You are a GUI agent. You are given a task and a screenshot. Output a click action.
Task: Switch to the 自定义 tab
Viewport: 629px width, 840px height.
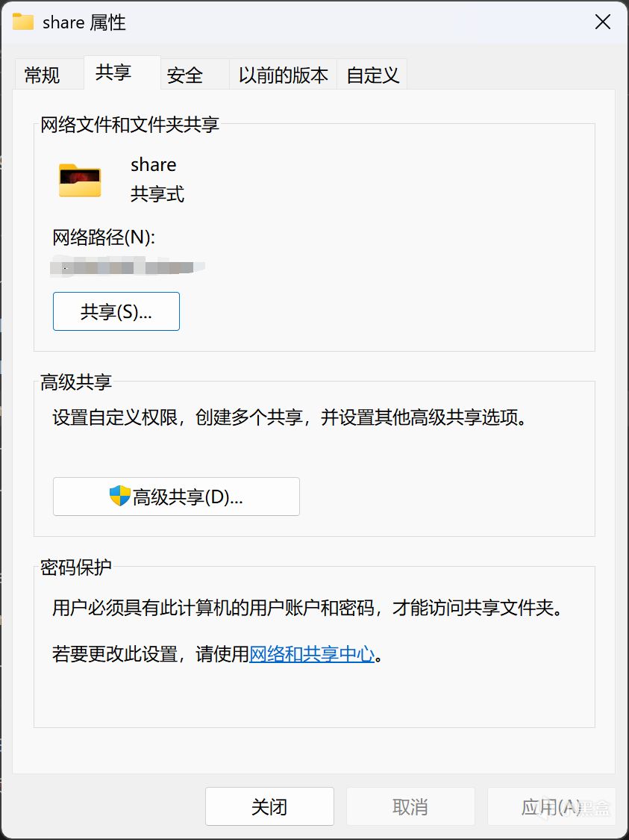(372, 75)
